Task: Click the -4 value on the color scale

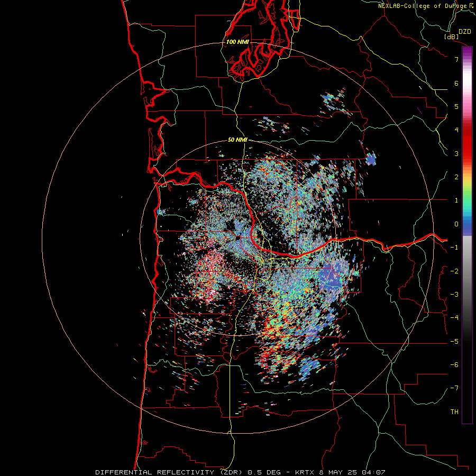Action: pos(454,318)
